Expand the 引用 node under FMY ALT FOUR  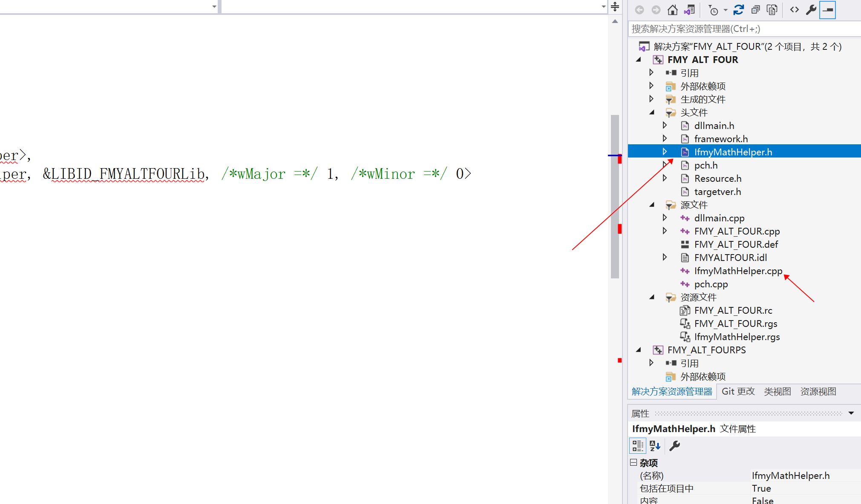pyautogui.click(x=651, y=73)
